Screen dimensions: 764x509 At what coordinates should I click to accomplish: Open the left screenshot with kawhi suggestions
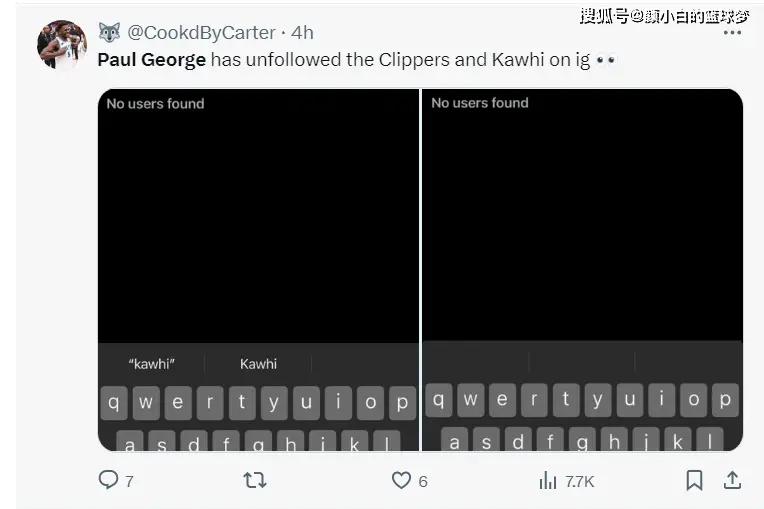click(x=258, y=270)
